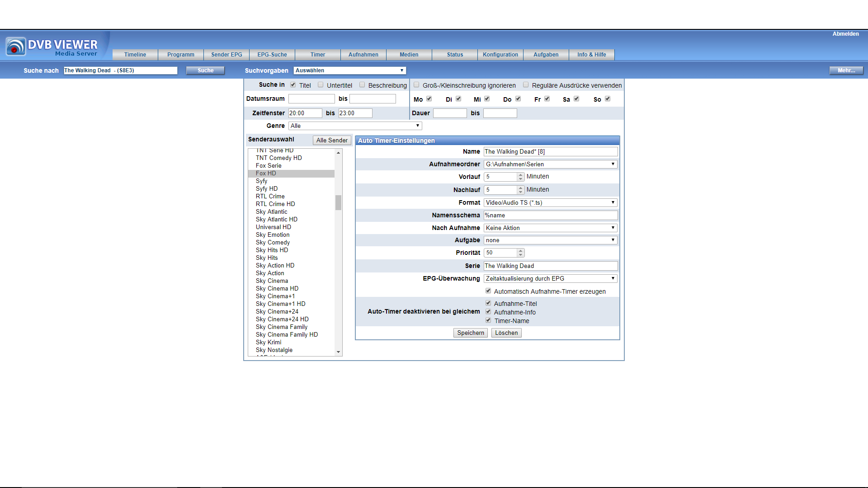Open the Aufnahmeordner dropdown
This screenshot has width=868, height=488.
tap(551, 164)
